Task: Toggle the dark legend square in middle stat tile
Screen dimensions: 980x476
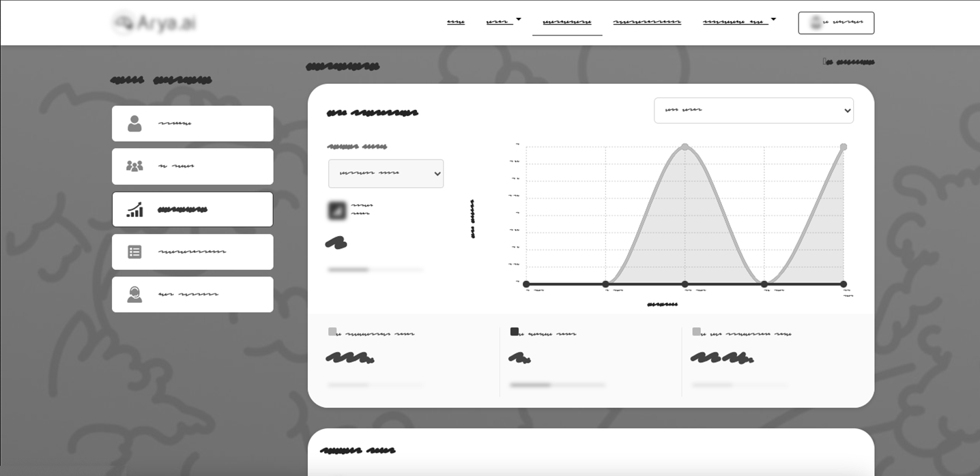Action: point(515,331)
